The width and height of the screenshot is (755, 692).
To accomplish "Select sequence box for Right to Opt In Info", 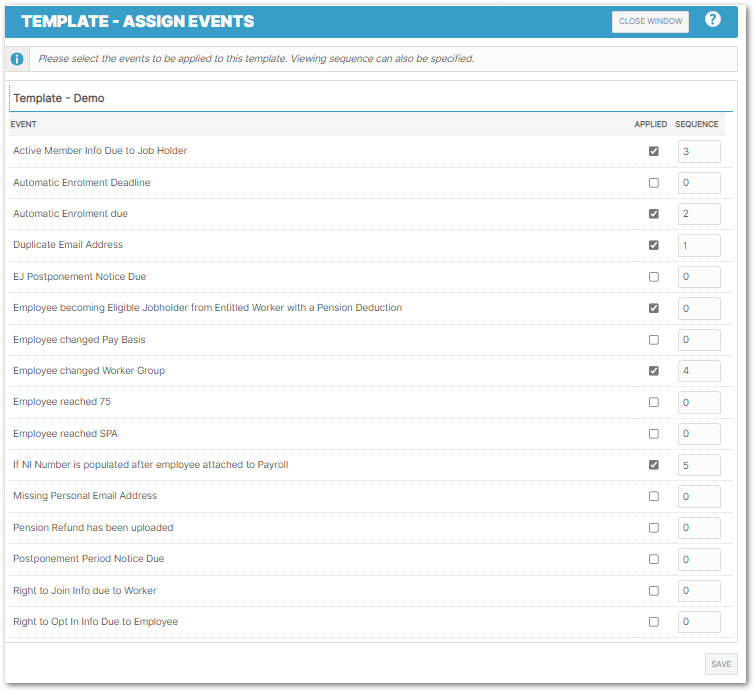I will pos(699,622).
